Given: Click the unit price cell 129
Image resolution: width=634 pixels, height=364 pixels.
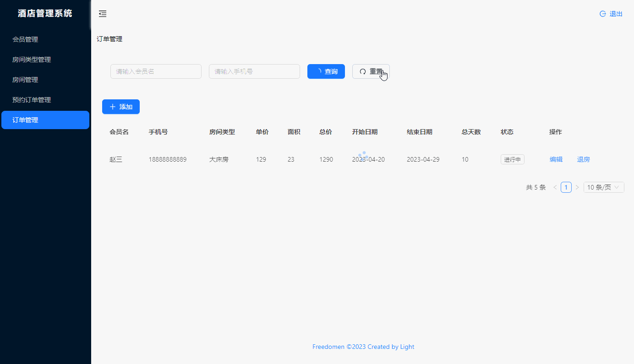Looking at the screenshot, I should click(x=261, y=159).
